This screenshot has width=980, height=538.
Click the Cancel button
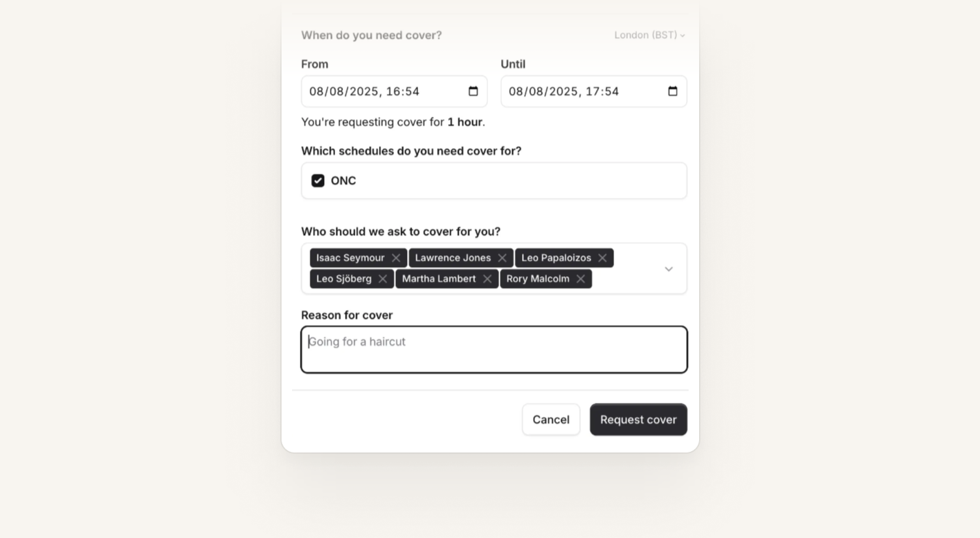click(551, 419)
